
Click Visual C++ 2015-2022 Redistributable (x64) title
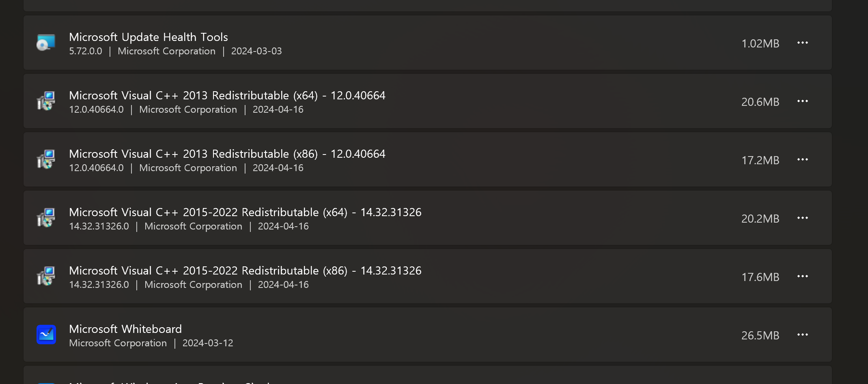[245, 212]
